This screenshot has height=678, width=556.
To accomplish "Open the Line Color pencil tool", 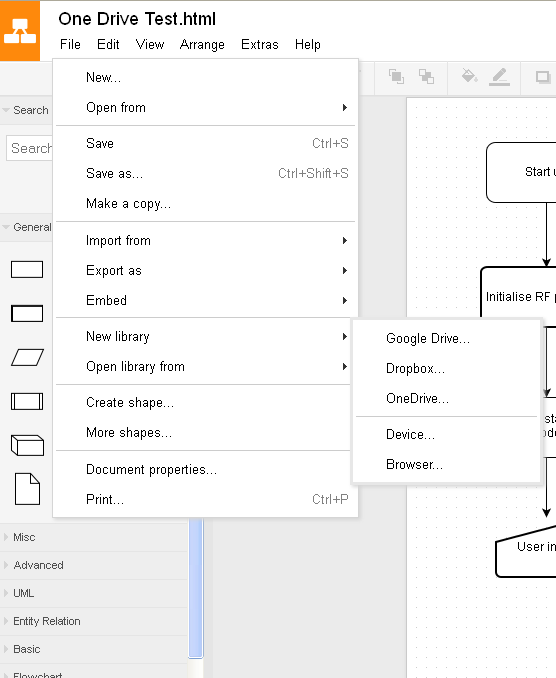I will [x=499, y=77].
